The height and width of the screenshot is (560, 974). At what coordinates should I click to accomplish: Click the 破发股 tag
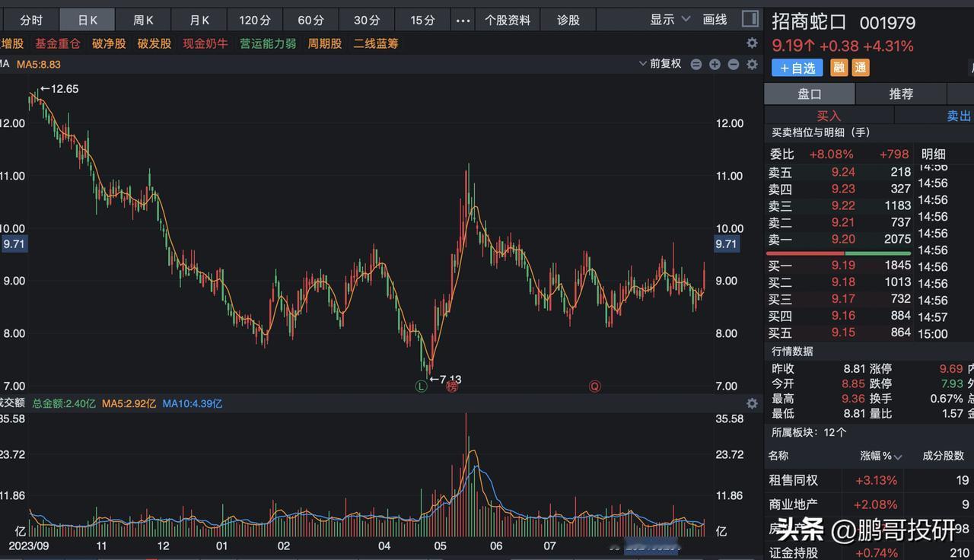[154, 43]
